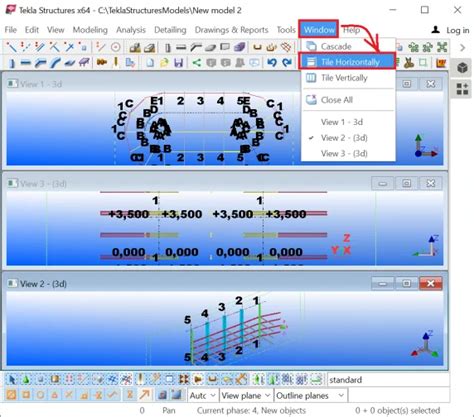Screen dimensions: 474x417
Task: Select checked View 2 - (3d) menu entry
Action: coord(348,138)
